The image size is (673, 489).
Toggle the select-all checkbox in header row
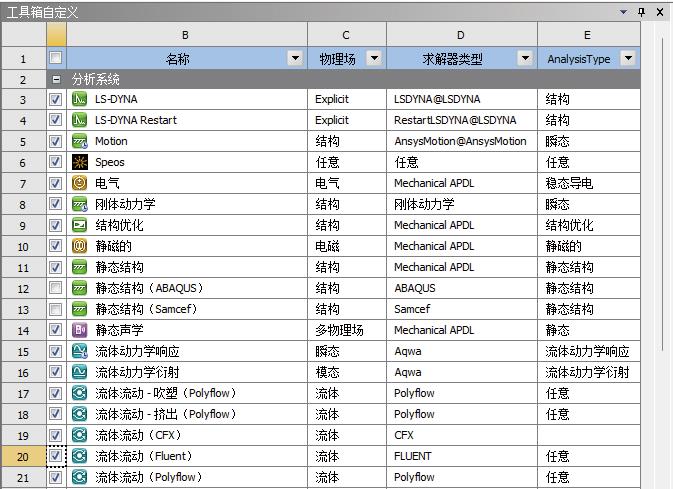(56, 58)
